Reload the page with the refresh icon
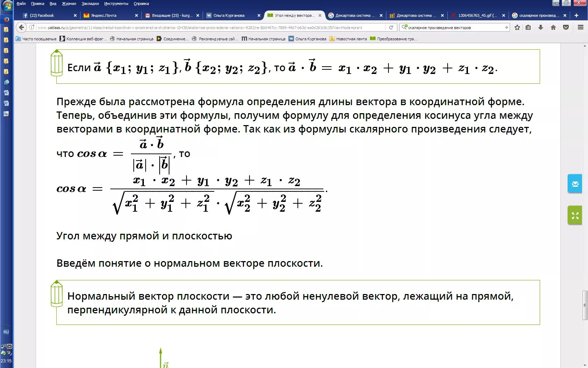Viewport: 588px width, 368px height. pos(391,27)
